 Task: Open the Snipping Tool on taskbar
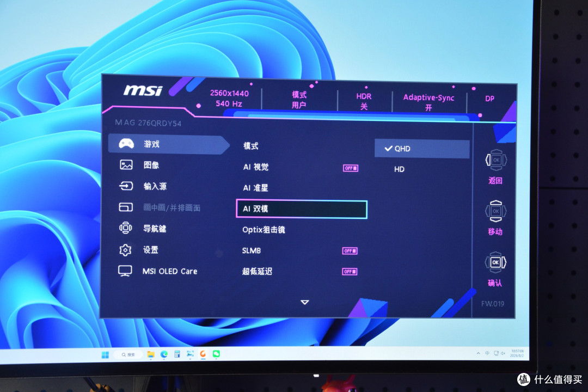190,354
